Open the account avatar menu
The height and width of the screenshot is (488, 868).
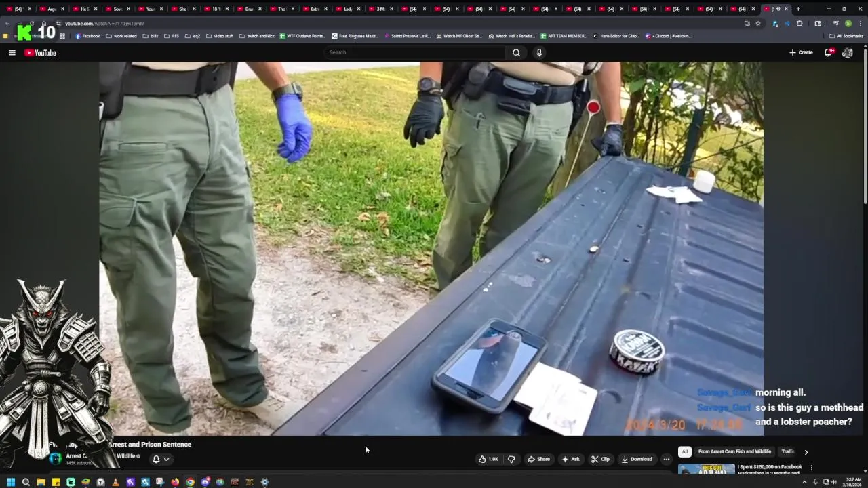847,52
